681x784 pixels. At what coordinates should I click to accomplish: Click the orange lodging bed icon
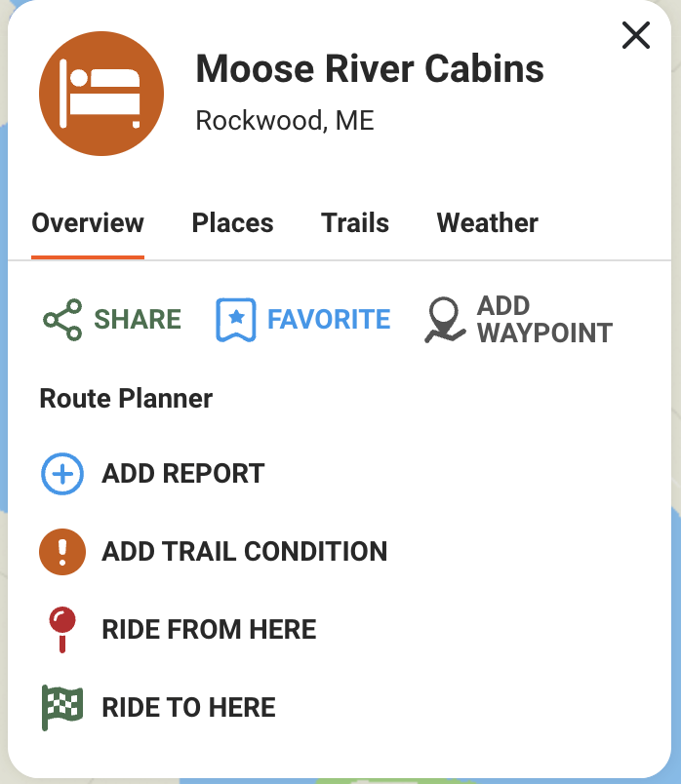[x=100, y=92]
